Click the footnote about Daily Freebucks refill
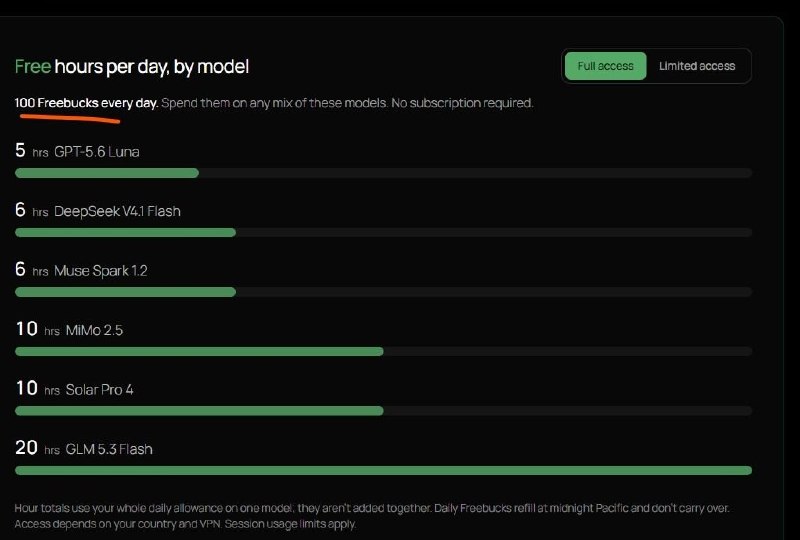Screen dimensions: 800x540 pyautogui.click(x=595, y=508)
